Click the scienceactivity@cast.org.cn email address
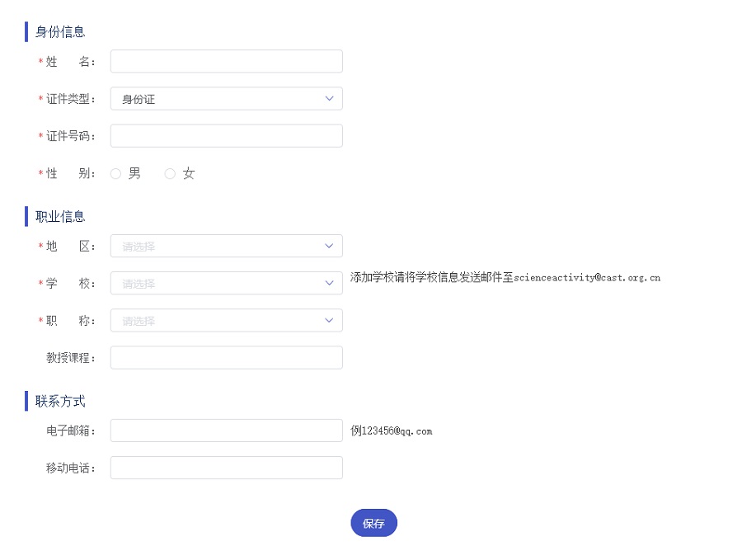Viewport: 742px width, 560px height. click(x=587, y=278)
